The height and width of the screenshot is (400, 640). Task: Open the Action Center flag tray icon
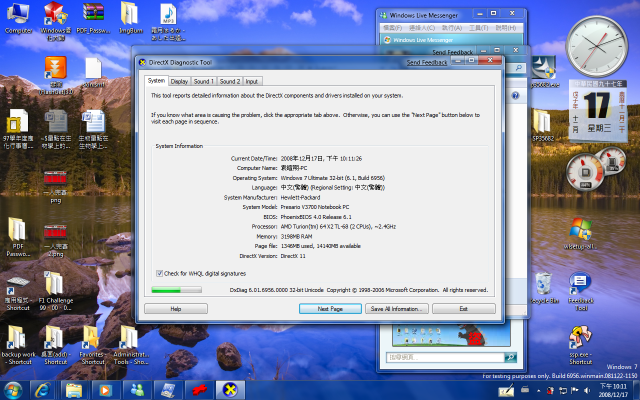coord(575,391)
